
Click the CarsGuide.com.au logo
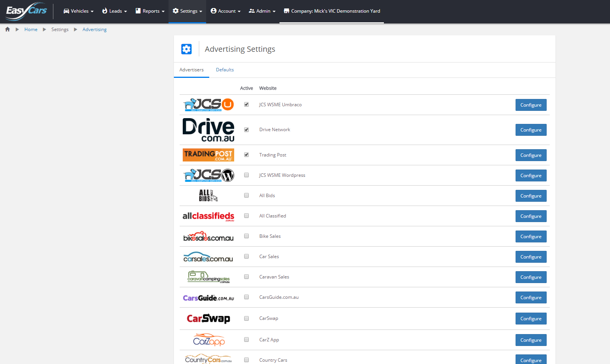click(x=208, y=298)
